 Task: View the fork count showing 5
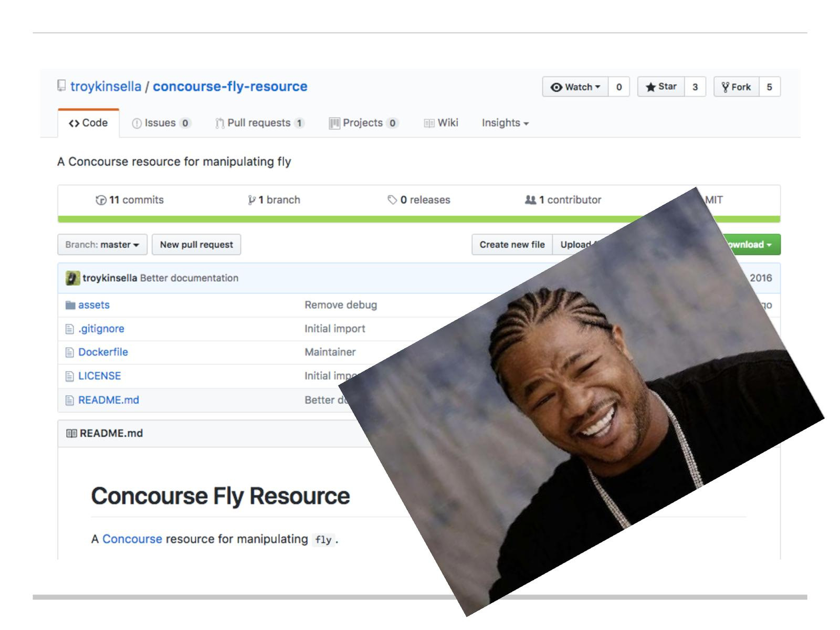(770, 87)
